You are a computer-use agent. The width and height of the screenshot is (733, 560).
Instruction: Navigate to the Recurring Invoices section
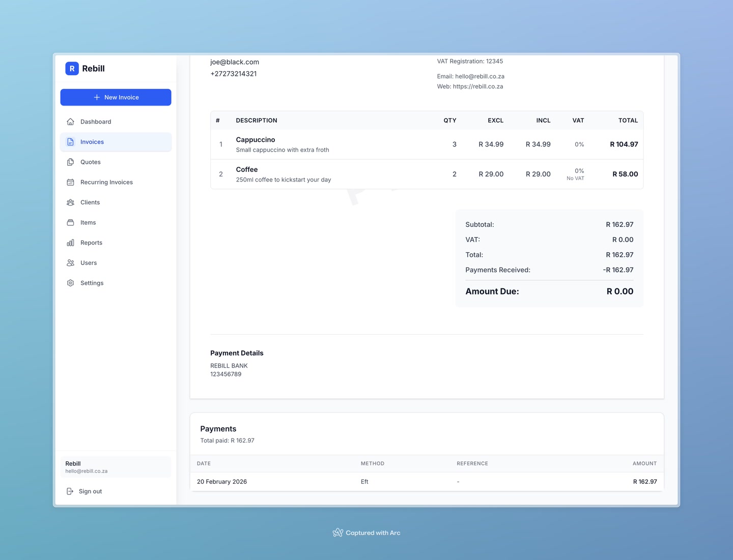(106, 182)
